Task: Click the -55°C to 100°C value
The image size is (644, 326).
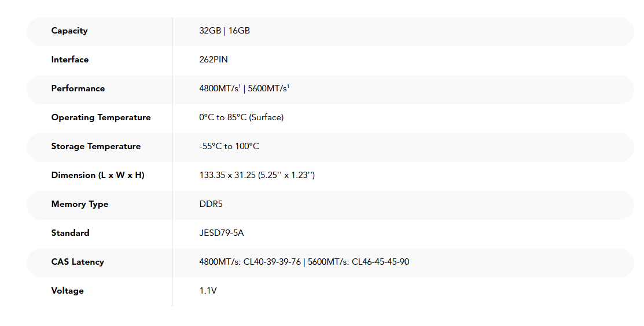Action: (x=229, y=146)
